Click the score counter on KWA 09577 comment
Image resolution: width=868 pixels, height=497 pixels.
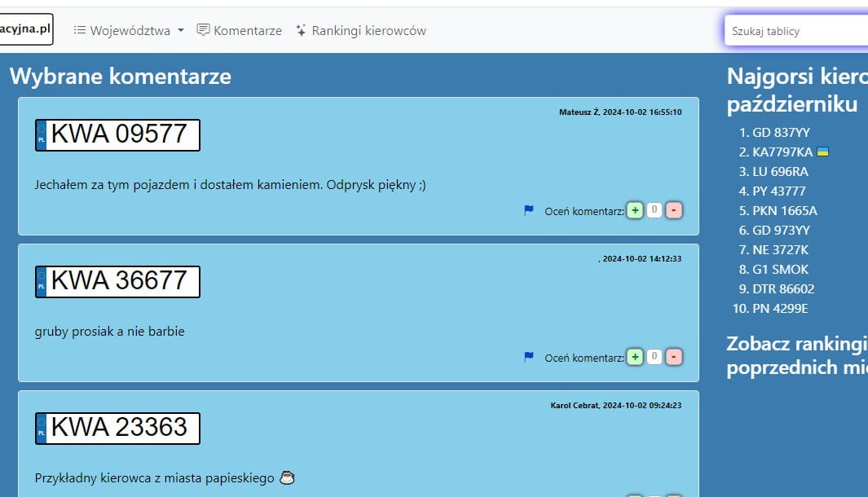click(654, 210)
